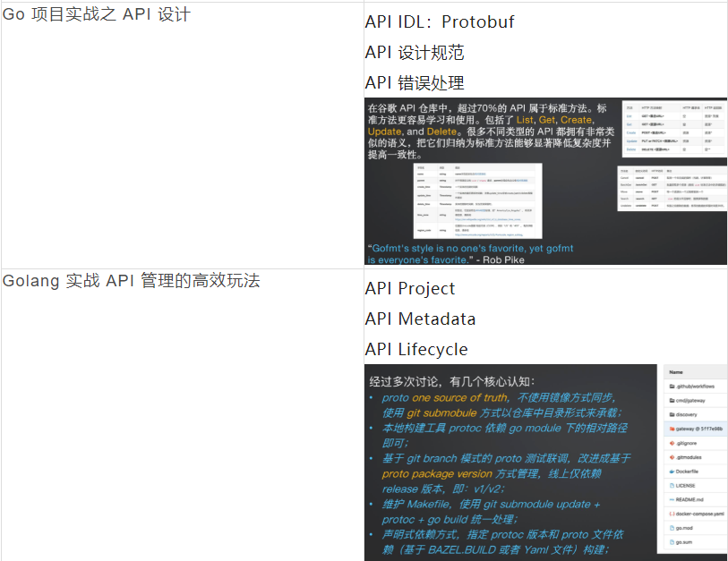
Task: Click the docker-compose.yaml braces icon
Action: [x=670, y=514]
